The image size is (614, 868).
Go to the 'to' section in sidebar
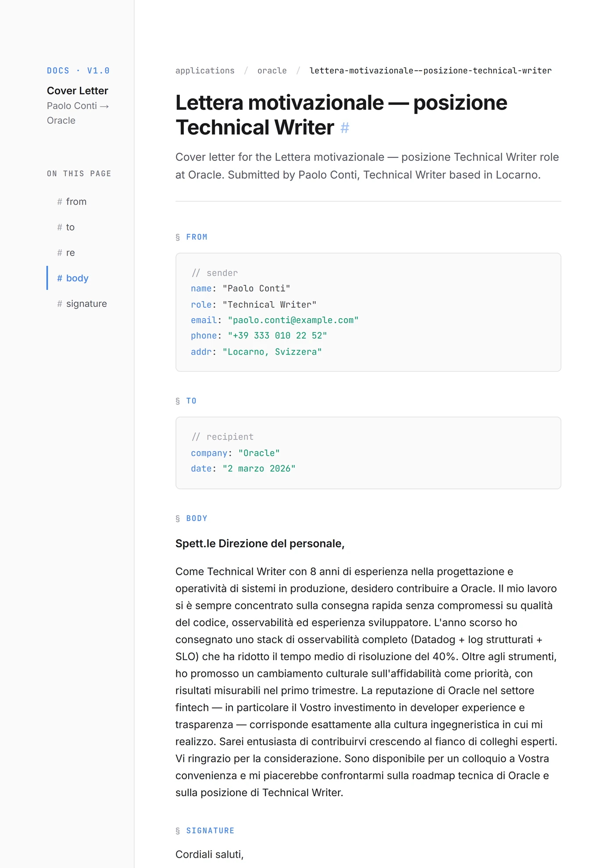tap(66, 227)
